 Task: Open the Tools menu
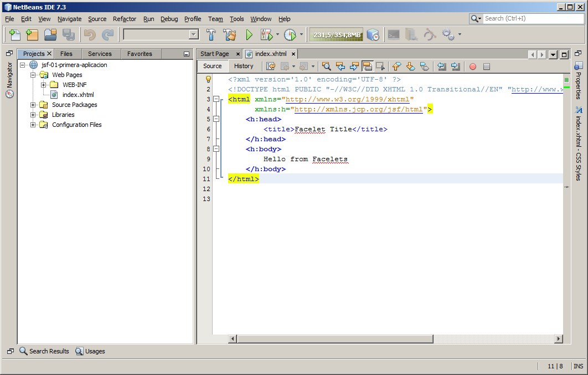(x=236, y=19)
